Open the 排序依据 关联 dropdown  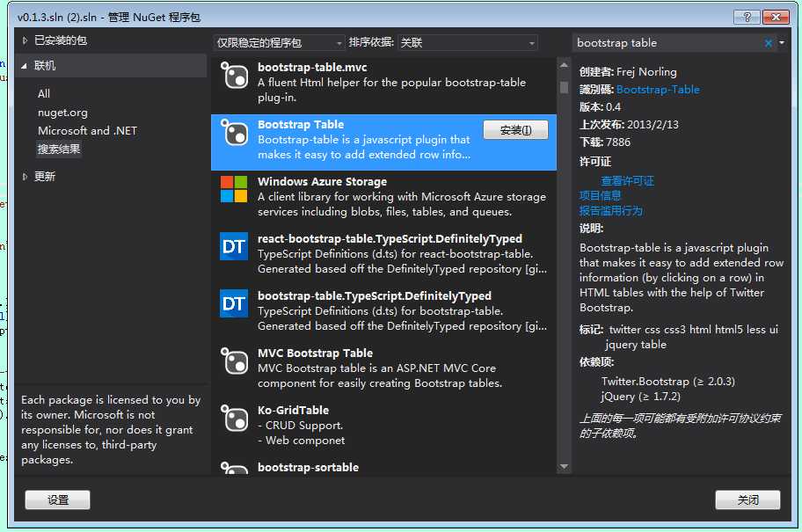(x=468, y=43)
